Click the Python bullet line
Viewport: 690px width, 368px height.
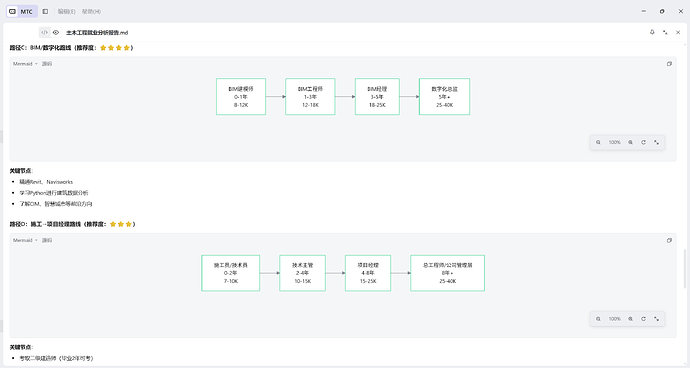coord(54,193)
